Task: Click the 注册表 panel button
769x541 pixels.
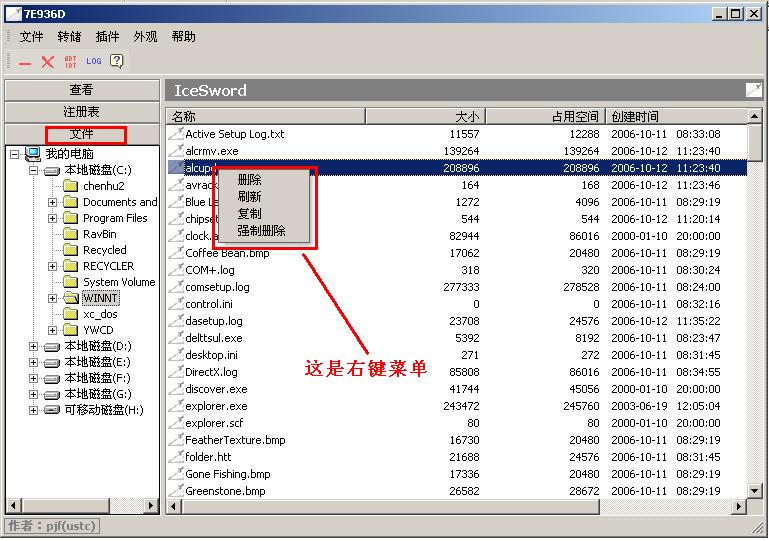Action: pyautogui.click(x=82, y=112)
